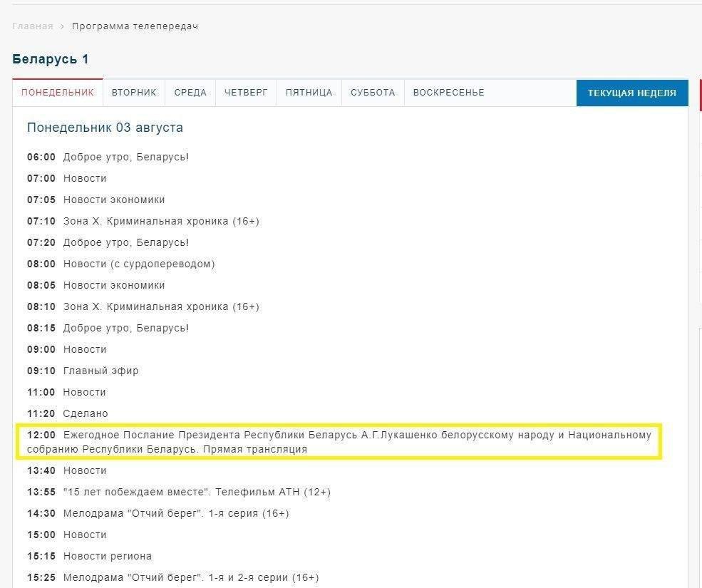Viewport: 702px width, 588px height.
Task: Open the Главная breadcrumb link
Action: [33, 26]
